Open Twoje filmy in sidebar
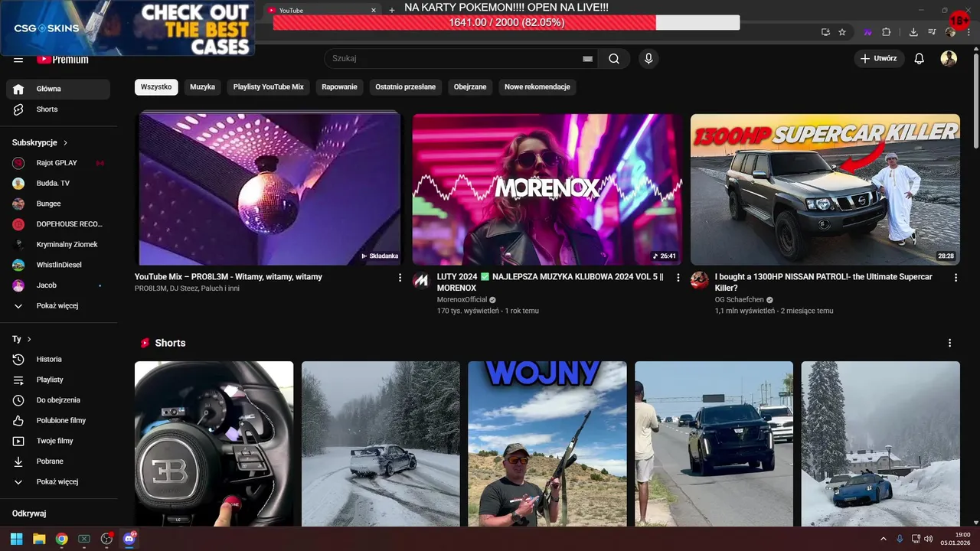Image resolution: width=980 pixels, height=551 pixels. (x=58, y=441)
